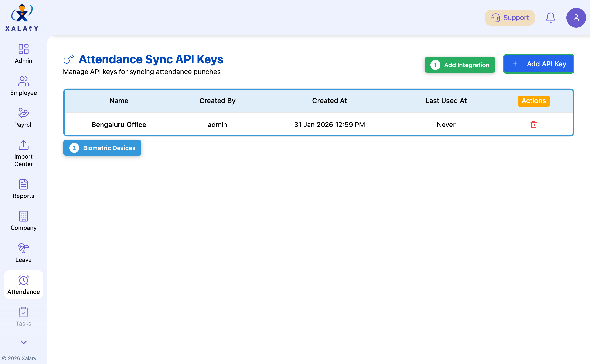Open the Payroll icon in sidebar

click(x=24, y=113)
